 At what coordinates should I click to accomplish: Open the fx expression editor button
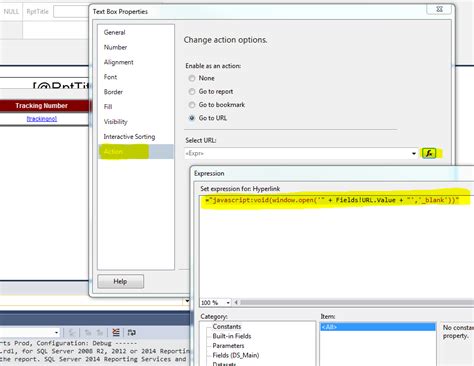429,153
